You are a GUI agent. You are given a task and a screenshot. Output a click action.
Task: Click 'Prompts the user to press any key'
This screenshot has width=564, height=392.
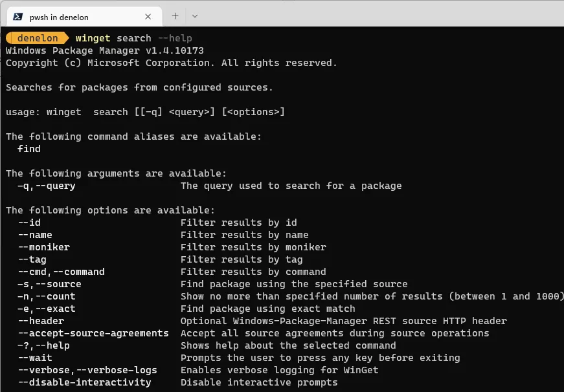pos(320,358)
